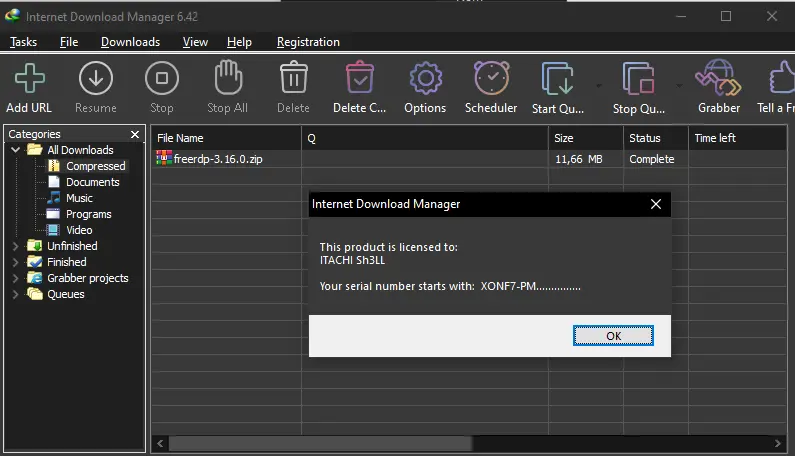This screenshot has width=795, height=457.
Task: Click the horizontal scrollbar thumb
Action: [x=320, y=443]
